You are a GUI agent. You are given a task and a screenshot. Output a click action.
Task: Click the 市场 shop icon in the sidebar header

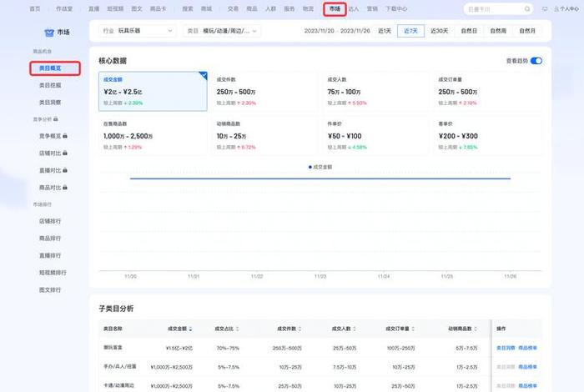click(49, 33)
